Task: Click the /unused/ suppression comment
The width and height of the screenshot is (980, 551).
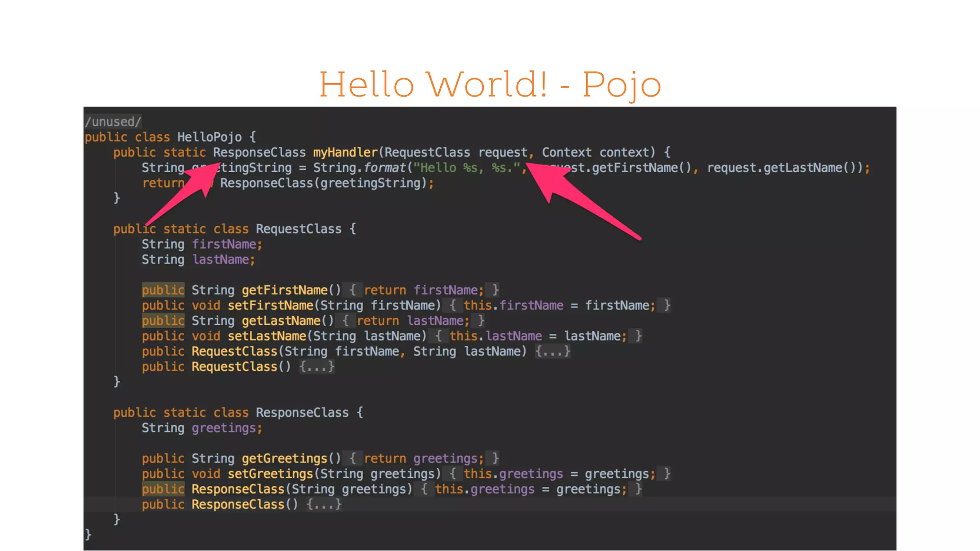Action: [113, 121]
